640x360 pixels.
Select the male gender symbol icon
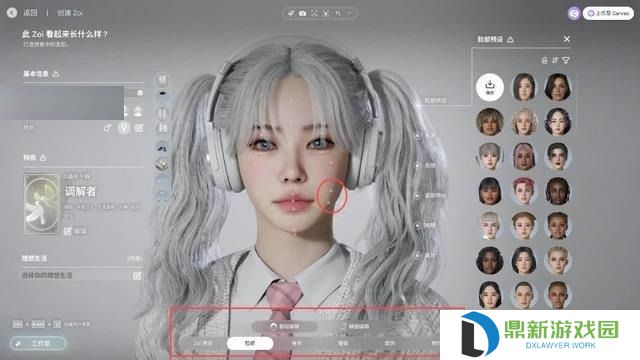[107, 128]
